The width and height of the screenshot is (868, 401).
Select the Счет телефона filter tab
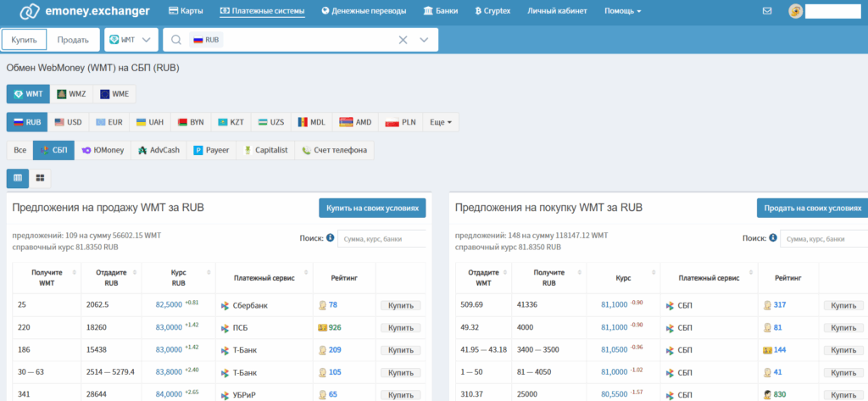[334, 150]
